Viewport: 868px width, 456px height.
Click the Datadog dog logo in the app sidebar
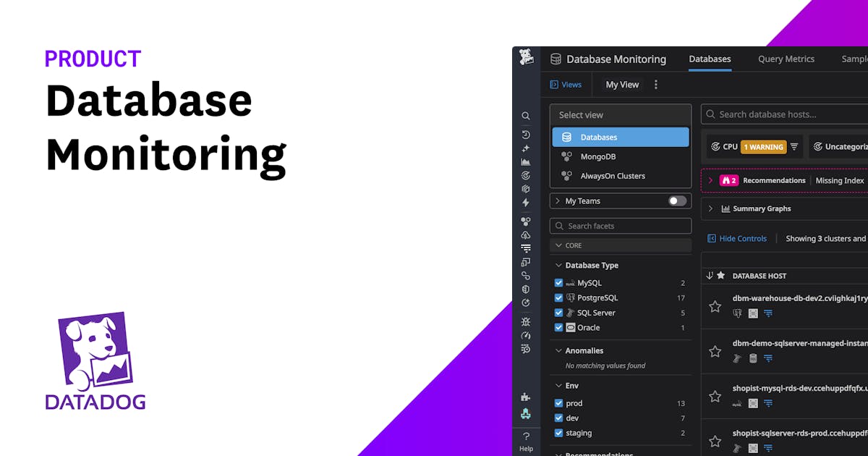coord(526,58)
